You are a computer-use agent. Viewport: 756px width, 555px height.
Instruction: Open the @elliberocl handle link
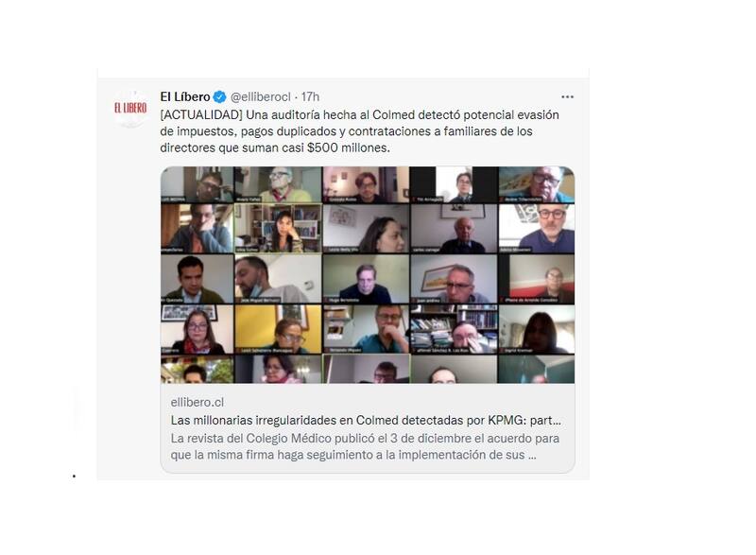pyautogui.click(x=261, y=97)
